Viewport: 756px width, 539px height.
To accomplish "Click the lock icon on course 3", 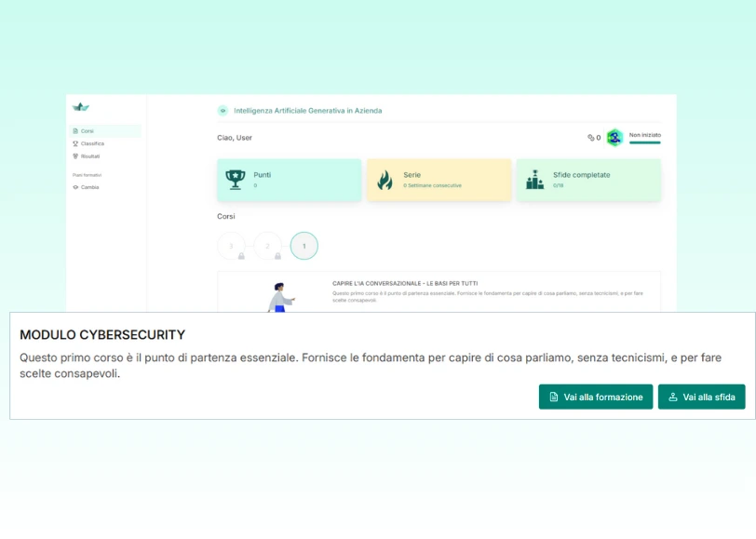I will point(241,255).
